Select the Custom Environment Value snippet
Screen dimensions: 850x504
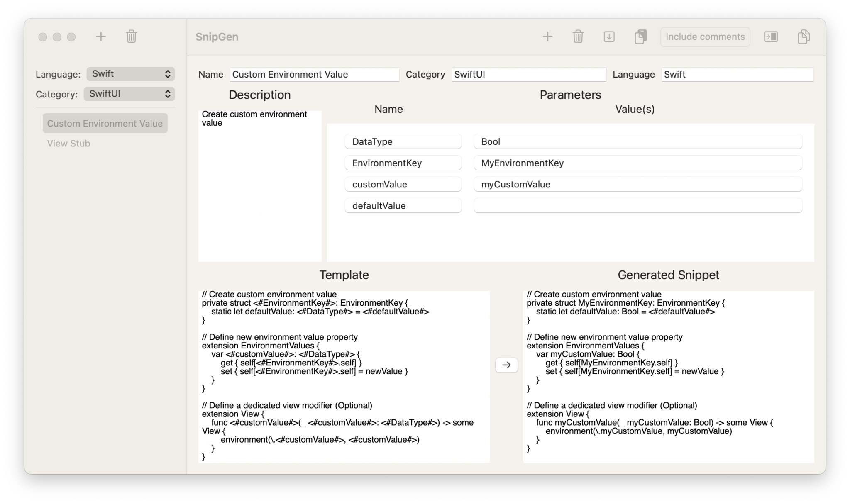pyautogui.click(x=105, y=123)
